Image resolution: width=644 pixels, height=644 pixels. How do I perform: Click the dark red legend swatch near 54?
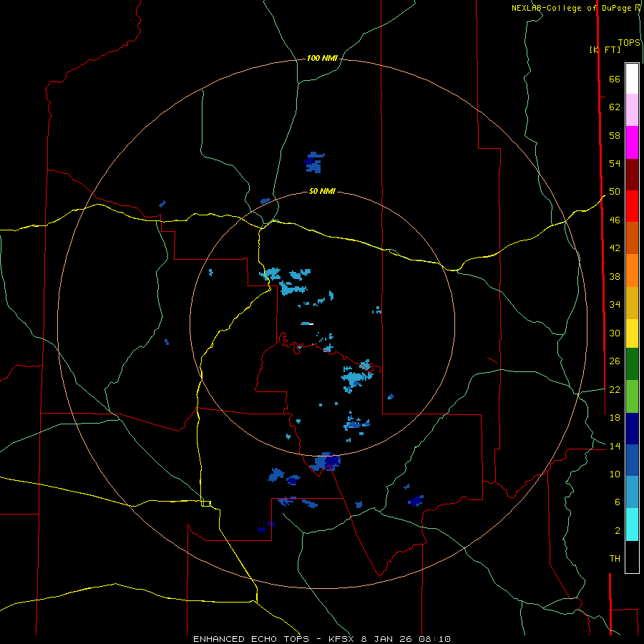[x=632, y=175]
